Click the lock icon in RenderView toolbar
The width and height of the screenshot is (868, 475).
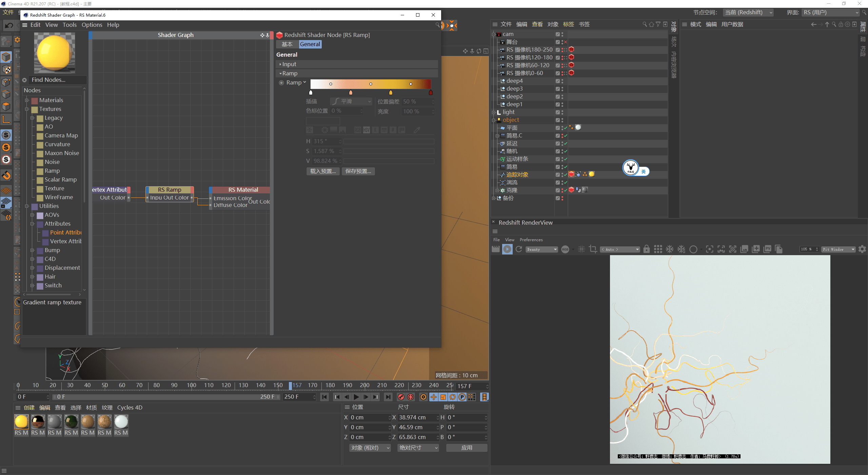(647, 249)
